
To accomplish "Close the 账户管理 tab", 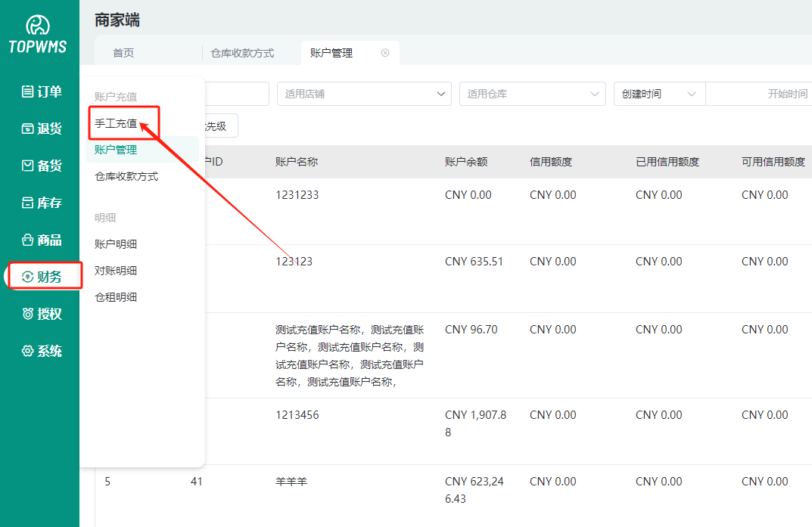I will tap(384, 53).
